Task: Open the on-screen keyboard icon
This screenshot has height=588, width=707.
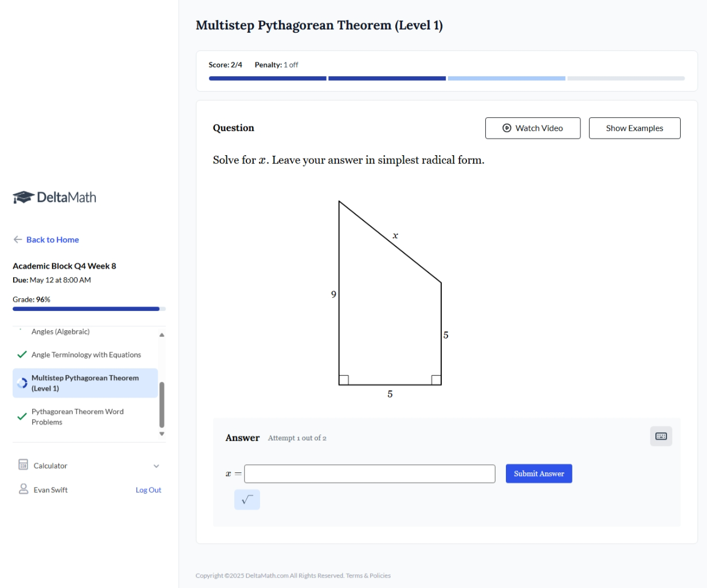Action: pos(661,436)
